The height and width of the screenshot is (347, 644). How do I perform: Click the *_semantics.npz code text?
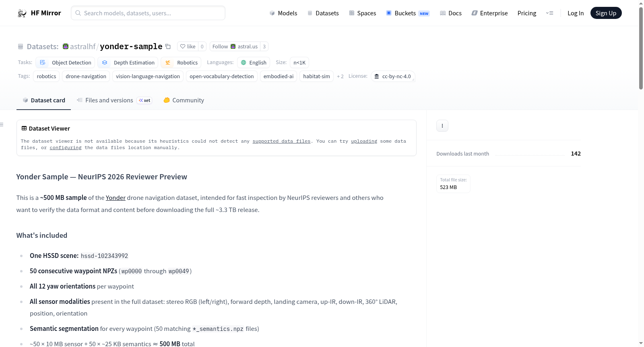click(218, 329)
